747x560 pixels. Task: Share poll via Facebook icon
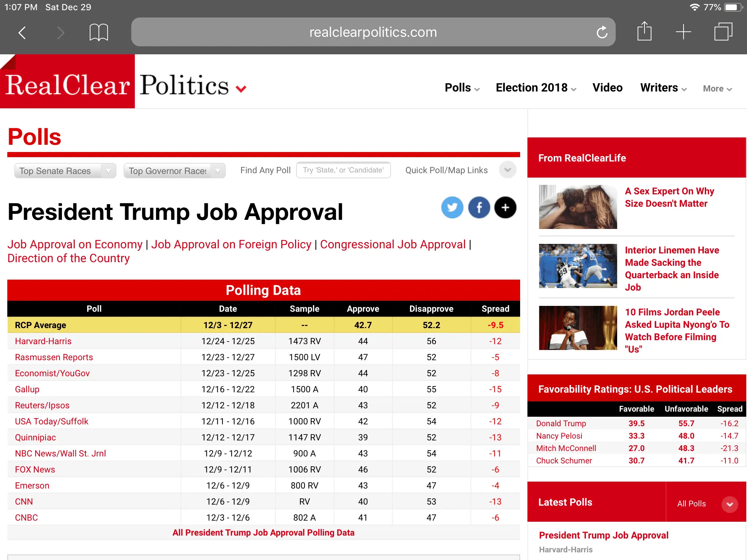(479, 207)
